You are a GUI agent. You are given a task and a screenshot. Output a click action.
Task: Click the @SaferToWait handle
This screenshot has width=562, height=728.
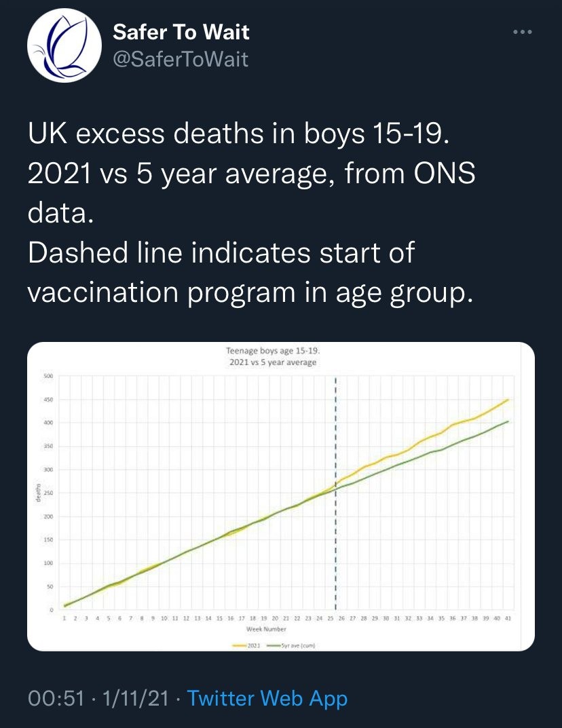pyautogui.click(x=179, y=60)
